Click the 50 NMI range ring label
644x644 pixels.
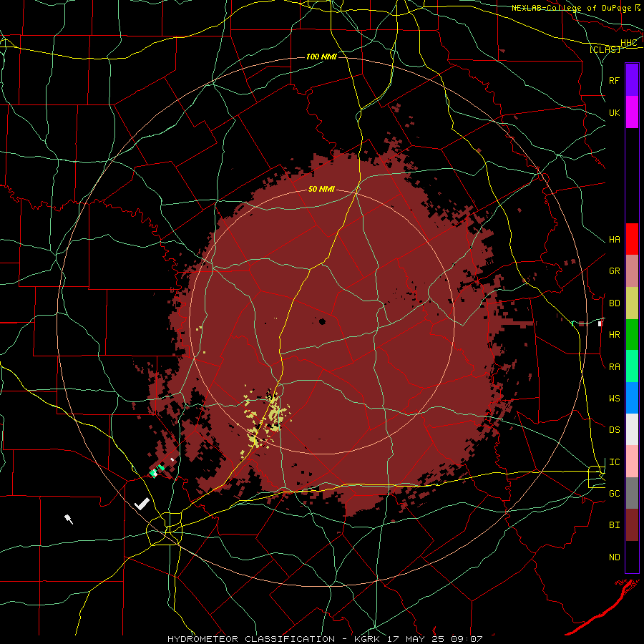pos(321,189)
